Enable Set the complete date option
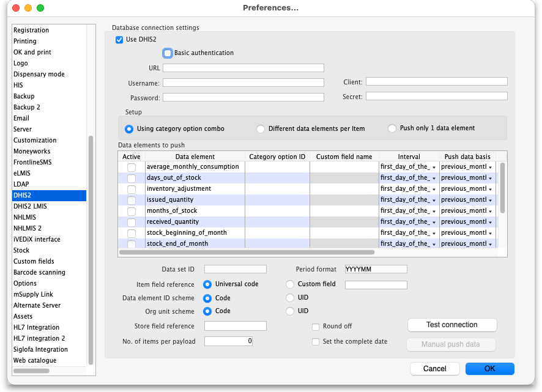 [316, 342]
